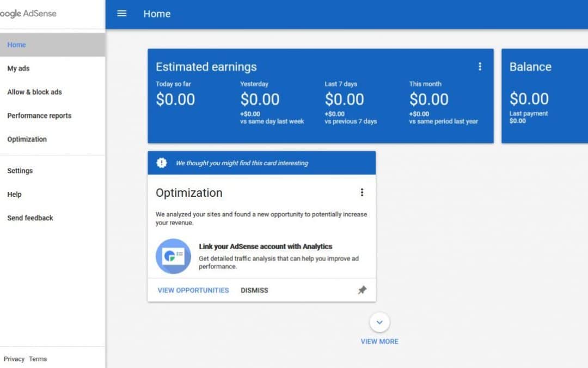Click Send feedback in the sidebar
The width and height of the screenshot is (588, 368).
point(30,218)
